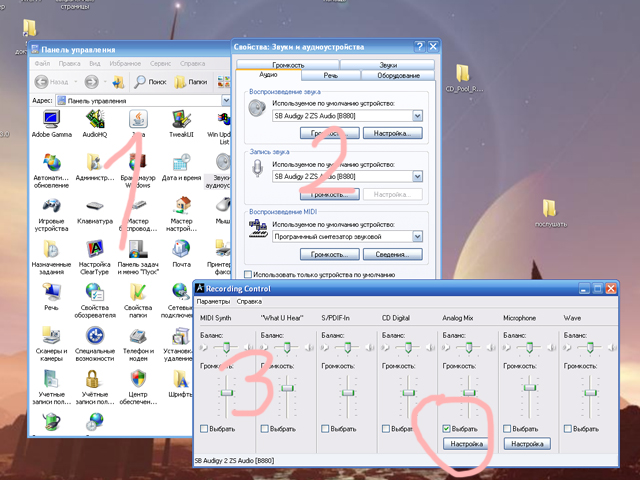The width and height of the screenshot is (640, 480).
Task: Open the Клавиатура (Keyboard) icon
Action: point(94,206)
